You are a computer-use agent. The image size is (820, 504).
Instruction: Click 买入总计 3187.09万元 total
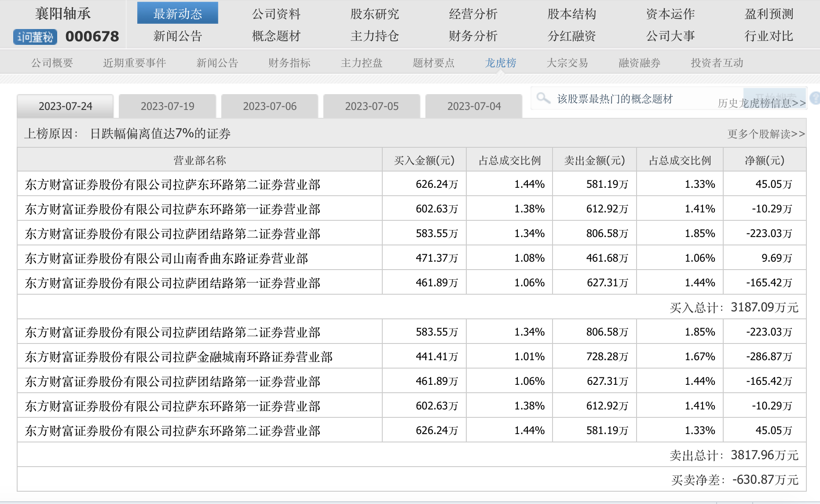(x=734, y=307)
